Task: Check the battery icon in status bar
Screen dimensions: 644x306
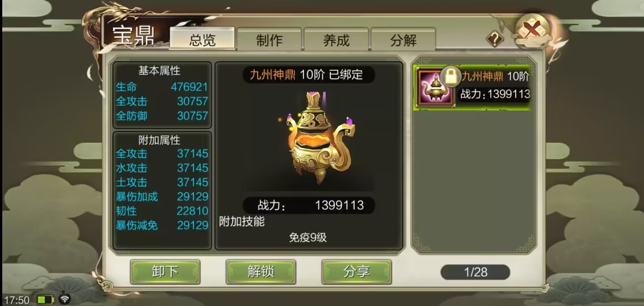Action: tap(45, 299)
